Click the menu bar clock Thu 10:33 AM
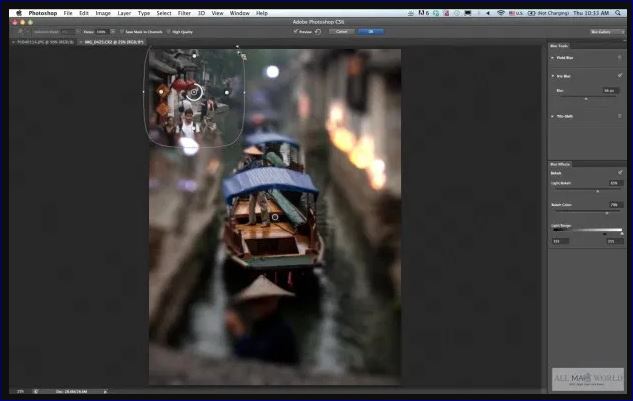This screenshot has height=401, width=633. [x=591, y=13]
